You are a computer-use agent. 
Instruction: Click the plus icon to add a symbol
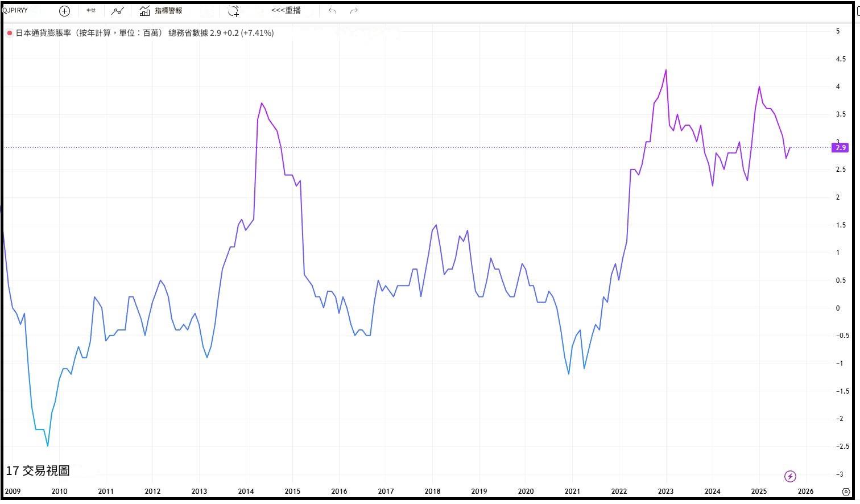click(x=64, y=11)
